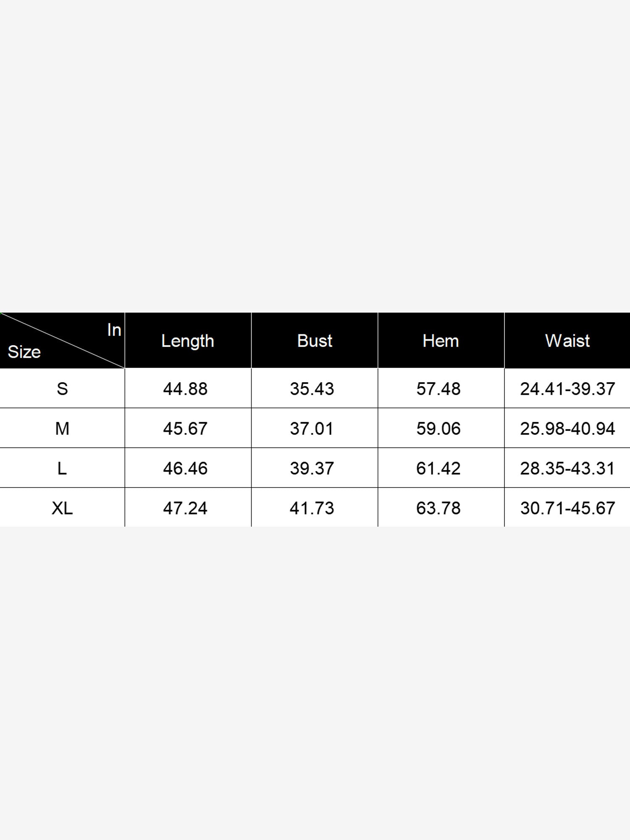Select the Hem column header

441,341
